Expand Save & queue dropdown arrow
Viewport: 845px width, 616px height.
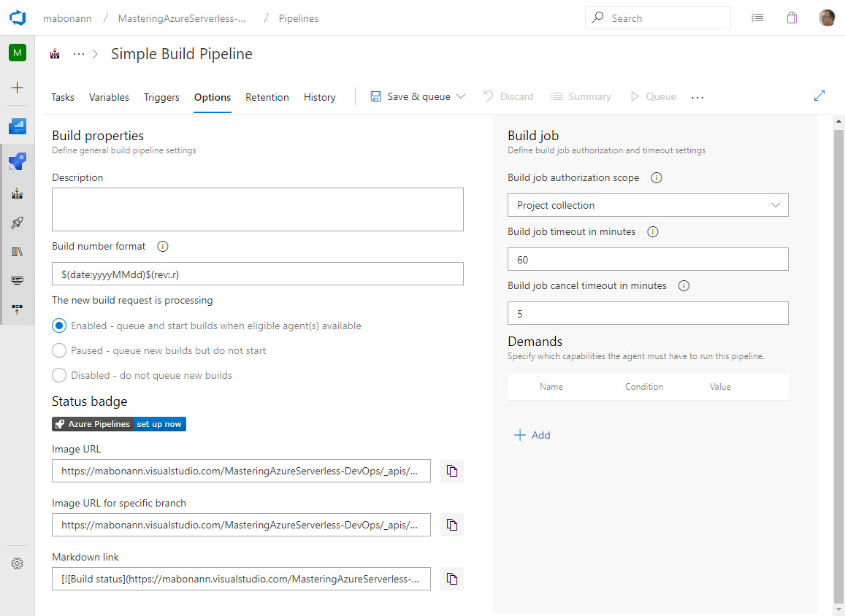pos(461,96)
